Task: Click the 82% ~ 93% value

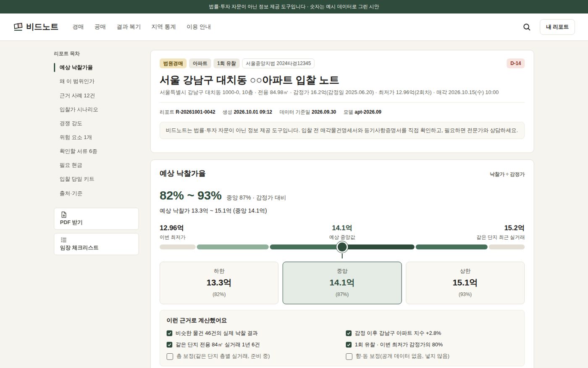Action: [190, 196]
